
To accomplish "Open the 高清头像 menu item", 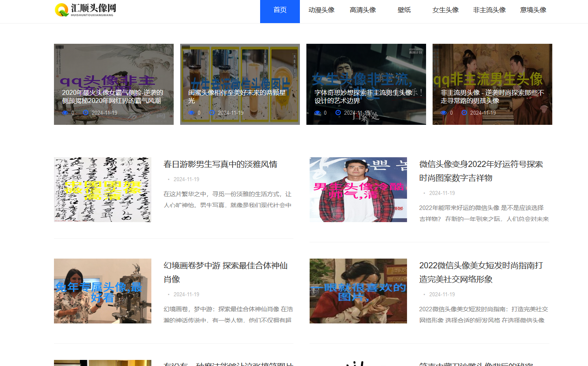I will click(x=363, y=10).
